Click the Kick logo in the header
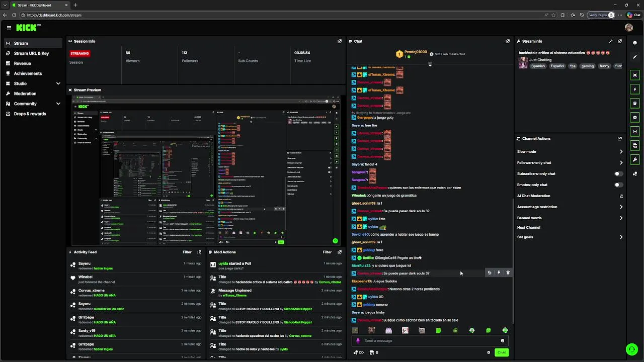This screenshot has width=644, height=362. (28, 28)
